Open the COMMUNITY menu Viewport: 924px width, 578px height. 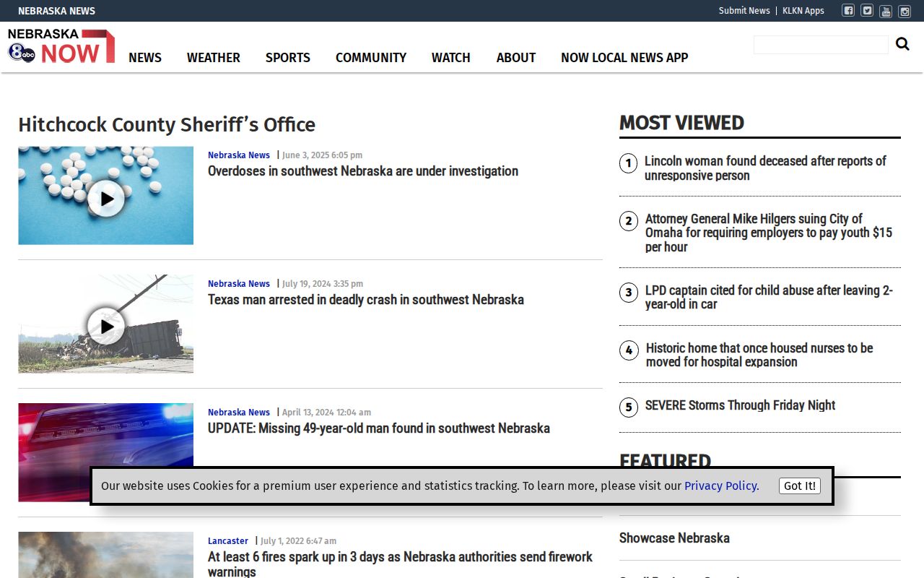click(371, 58)
